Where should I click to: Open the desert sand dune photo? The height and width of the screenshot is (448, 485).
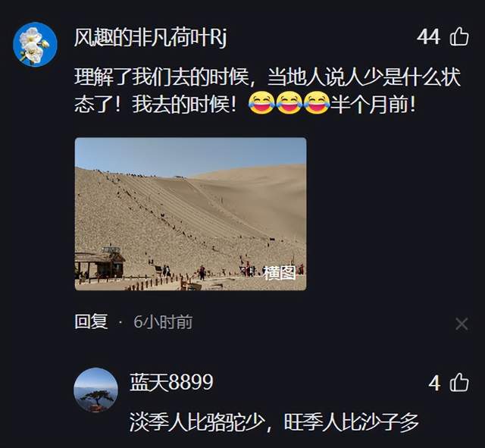pyautogui.click(x=190, y=214)
